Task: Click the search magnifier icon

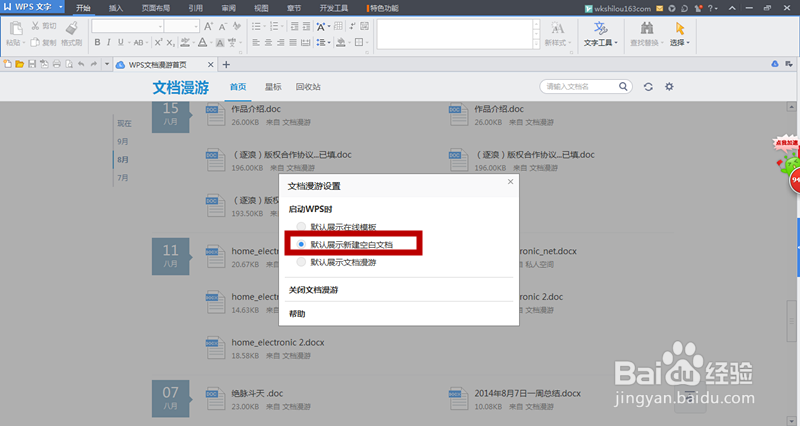Action: coord(623,86)
